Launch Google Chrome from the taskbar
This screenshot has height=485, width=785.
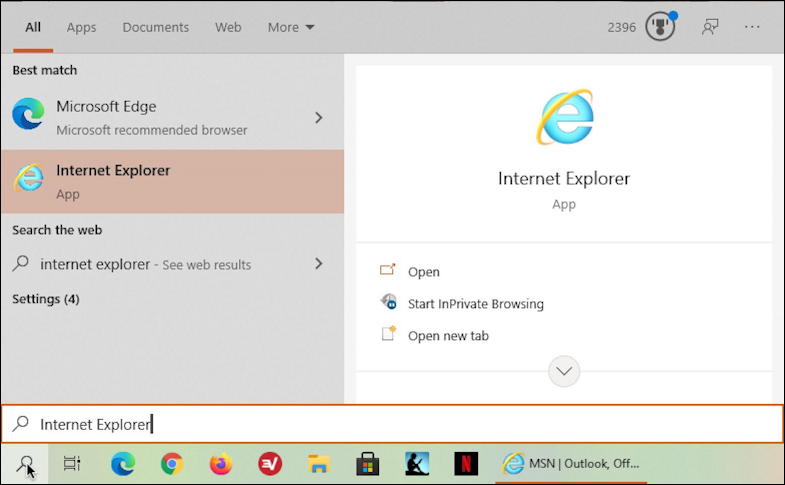[172, 464]
